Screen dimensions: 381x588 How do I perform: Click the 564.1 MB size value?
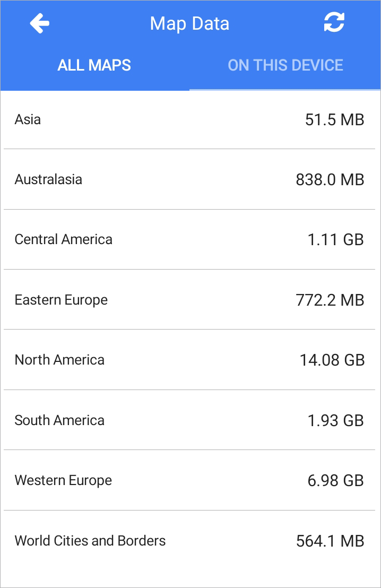[330, 541]
